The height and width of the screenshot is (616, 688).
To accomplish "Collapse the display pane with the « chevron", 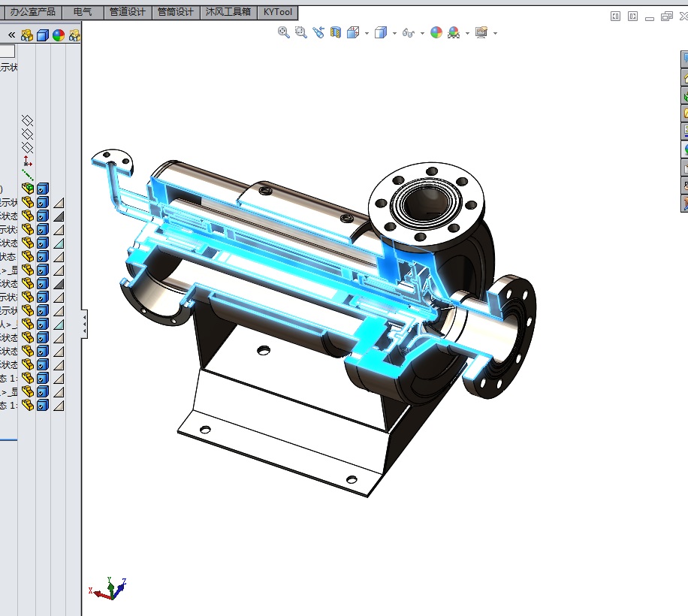I will [11, 35].
